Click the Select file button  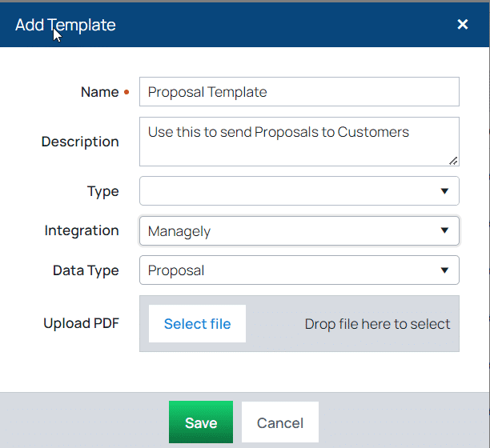(197, 324)
